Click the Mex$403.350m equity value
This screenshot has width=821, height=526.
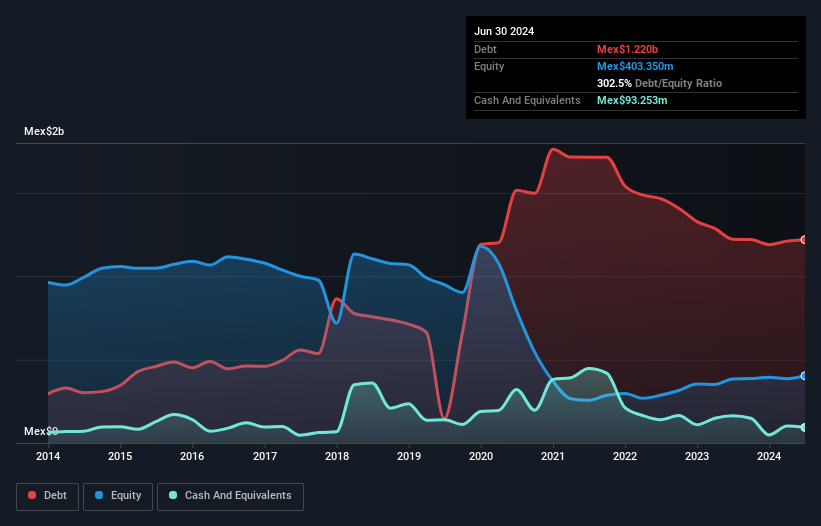[x=635, y=66]
